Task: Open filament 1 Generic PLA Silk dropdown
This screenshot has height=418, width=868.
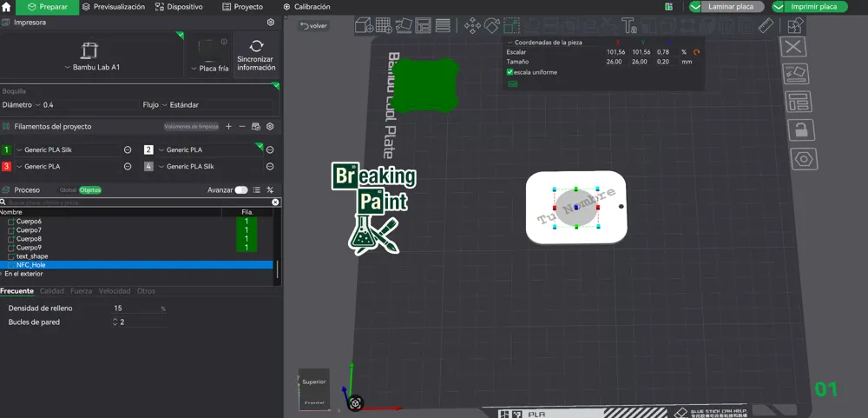Action: coord(67,149)
